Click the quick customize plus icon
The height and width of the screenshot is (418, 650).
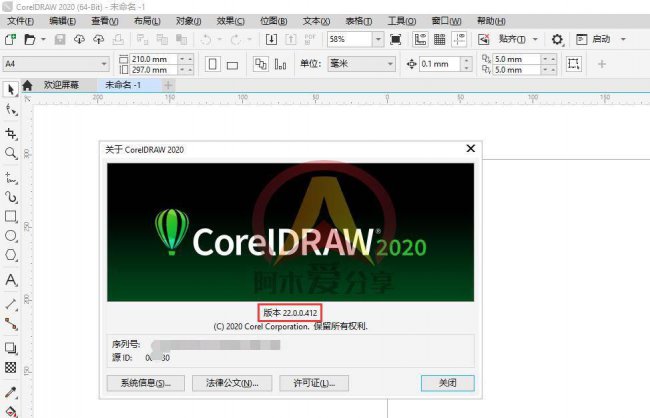click(602, 64)
